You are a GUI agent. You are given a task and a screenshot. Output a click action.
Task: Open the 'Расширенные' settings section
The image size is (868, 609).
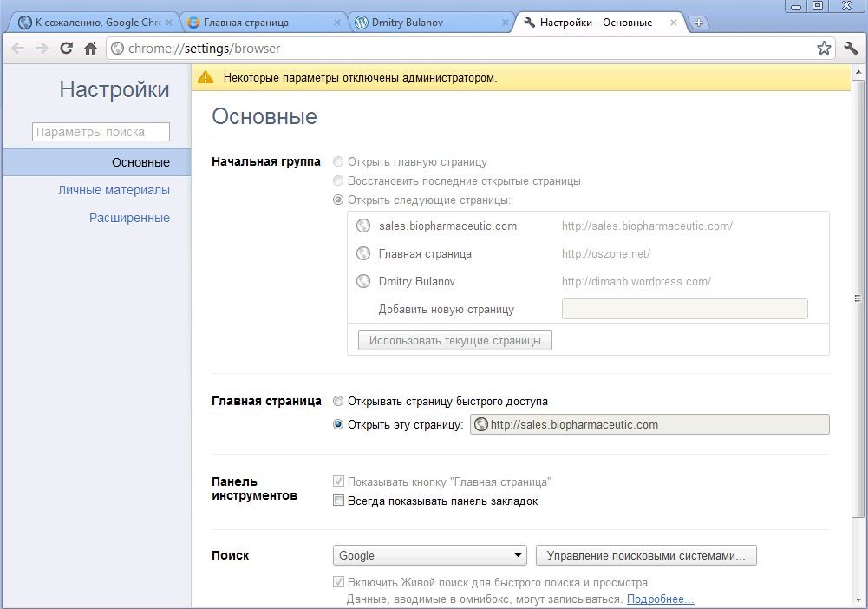(x=129, y=218)
